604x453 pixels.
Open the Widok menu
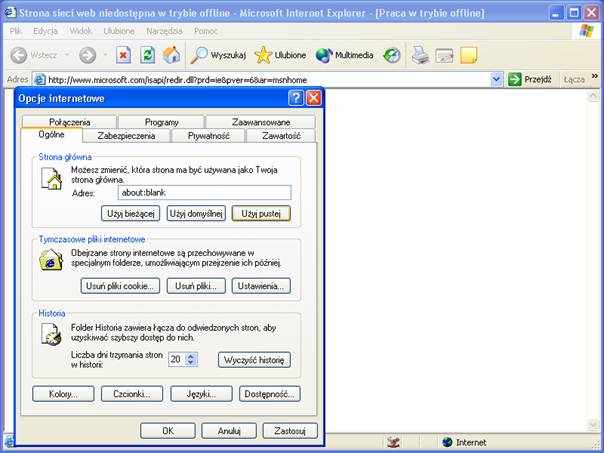click(81, 31)
